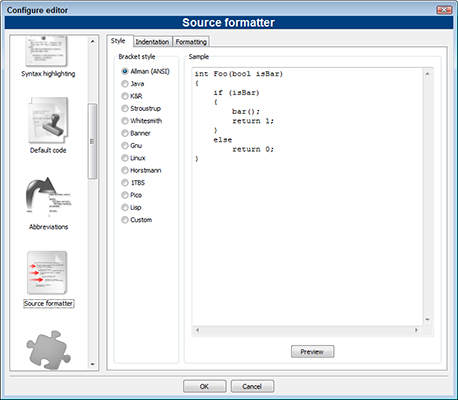This screenshot has height=400, width=458.
Task: Select the Stroustrup bracket style
Action: click(x=141, y=108)
